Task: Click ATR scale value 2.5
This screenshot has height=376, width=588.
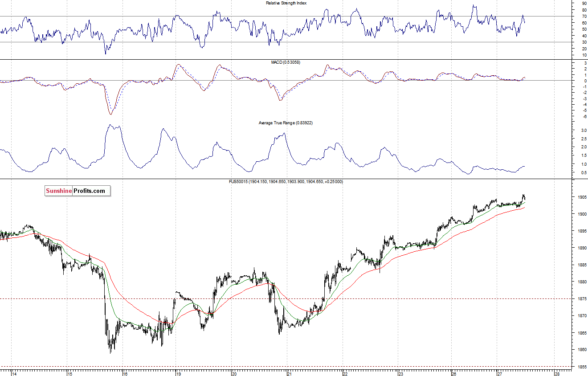Action: (x=583, y=139)
